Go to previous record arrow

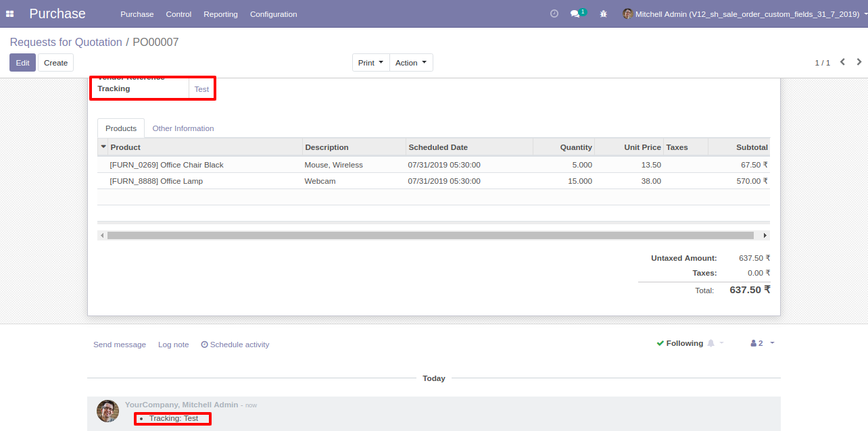[842, 62]
